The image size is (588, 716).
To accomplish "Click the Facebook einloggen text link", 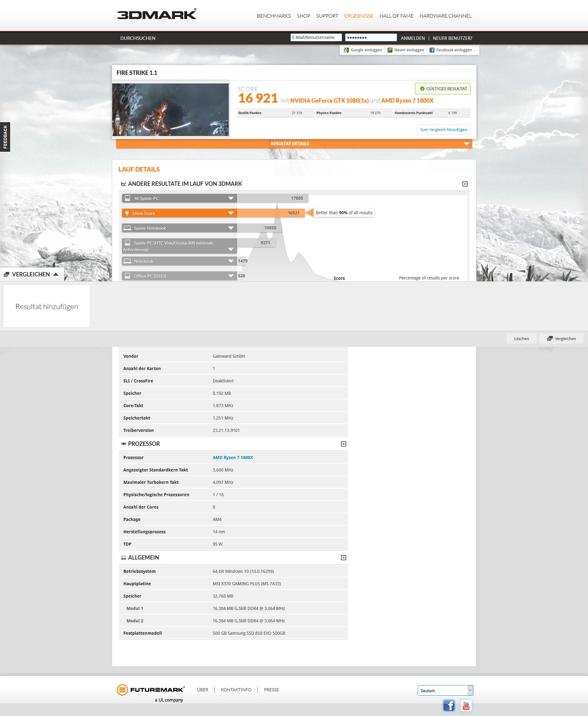I will tap(454, 50).
